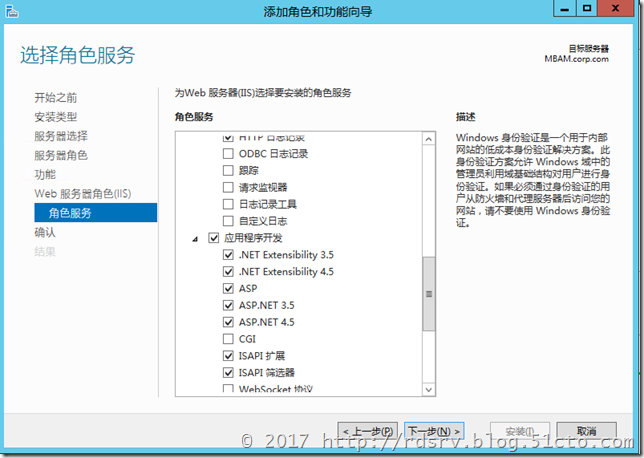644x458 pixels.
Task: Click the scroll down arrow of role list
Action: tap(429, 389)
